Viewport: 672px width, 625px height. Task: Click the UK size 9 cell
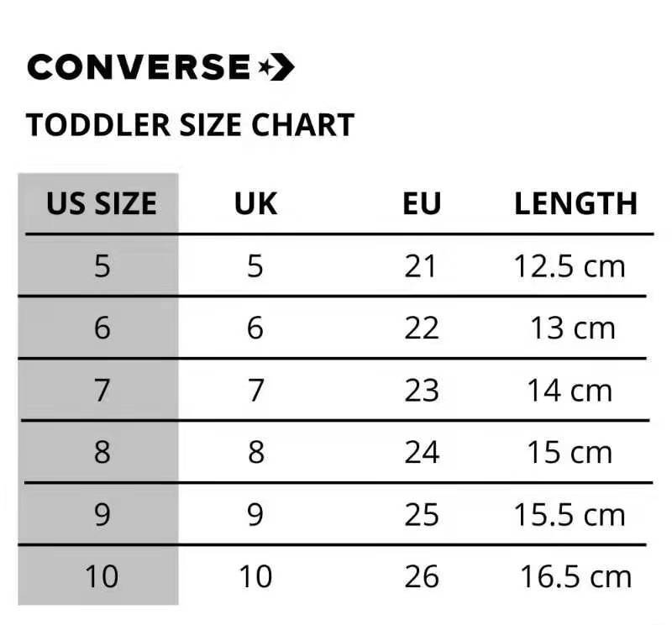tap(255, 515)
